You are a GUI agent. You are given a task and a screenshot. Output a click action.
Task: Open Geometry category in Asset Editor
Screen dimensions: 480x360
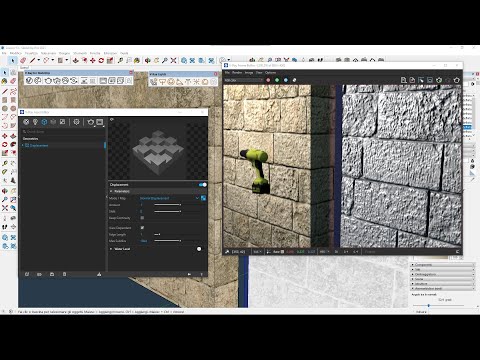pos(44,122)
